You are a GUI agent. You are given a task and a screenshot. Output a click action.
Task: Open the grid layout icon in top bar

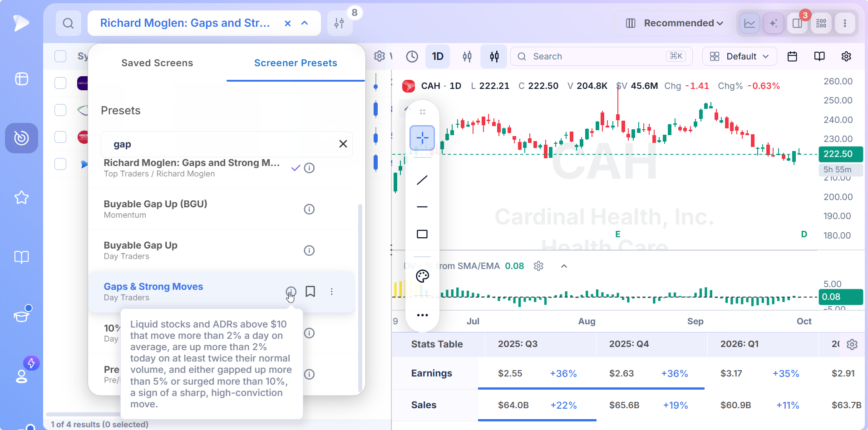coord(821,23)
